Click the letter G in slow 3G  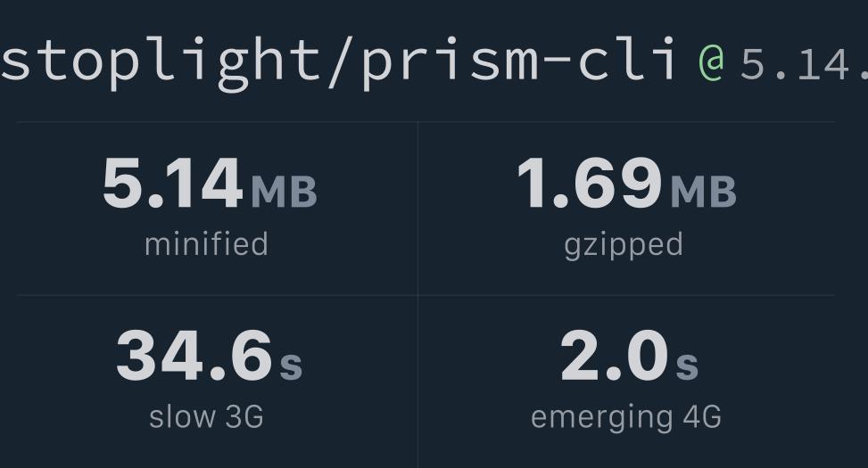(254, 416)
